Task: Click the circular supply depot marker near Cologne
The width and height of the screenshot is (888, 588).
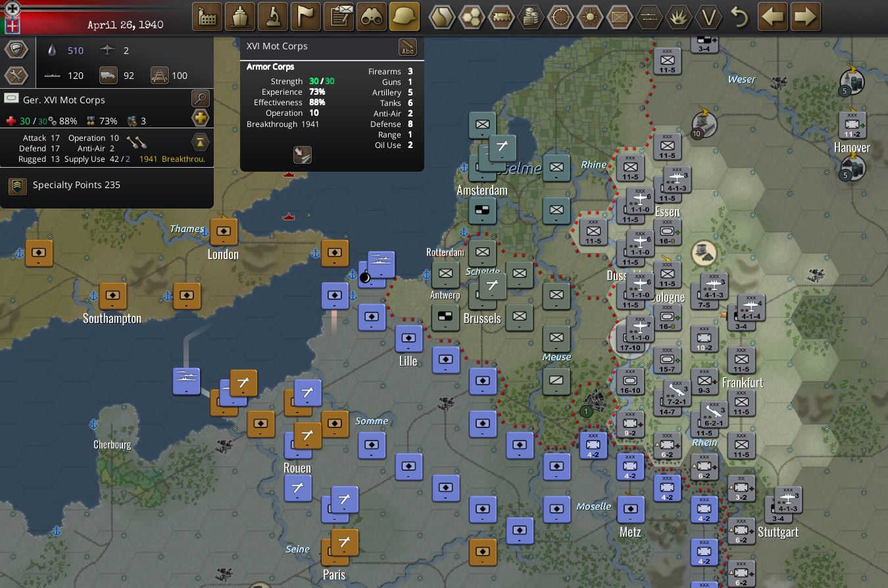Action: click(x=704, y=254)
